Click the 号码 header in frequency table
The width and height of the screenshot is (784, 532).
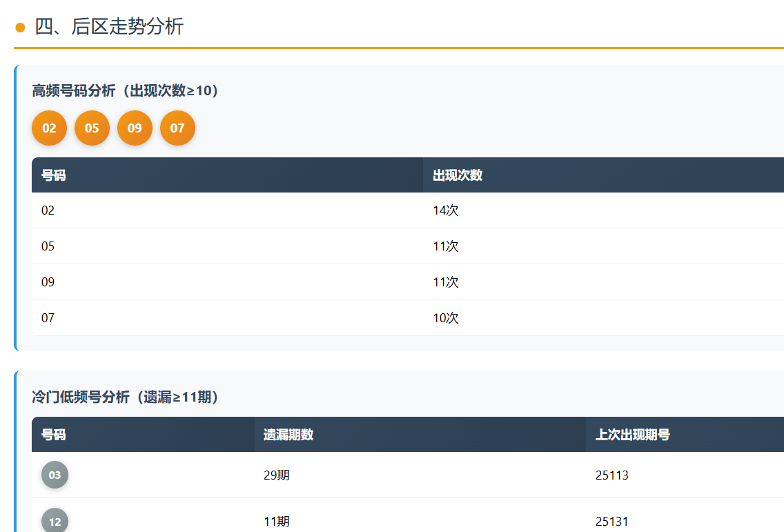[x=54, y=175]
